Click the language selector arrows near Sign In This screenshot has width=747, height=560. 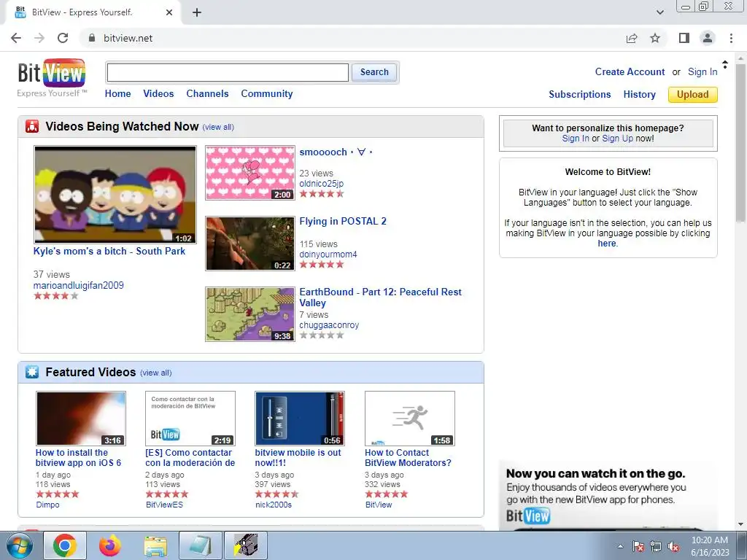tap(724, 64)
